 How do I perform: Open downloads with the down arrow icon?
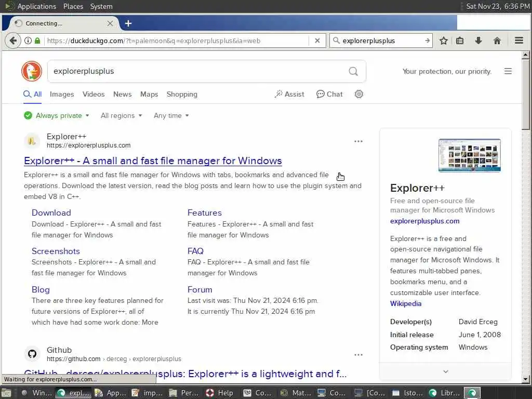[x=478, y=41]
